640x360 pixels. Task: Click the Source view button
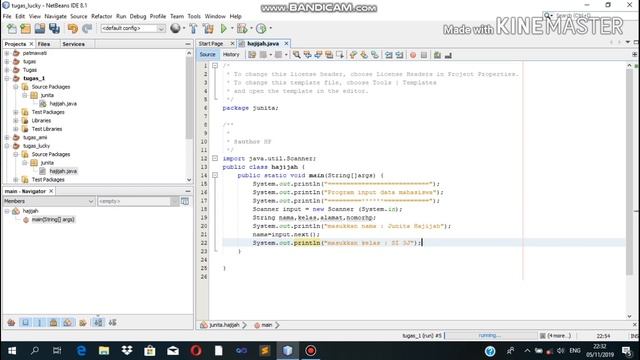pyautogui.click(x=207, y=54)
